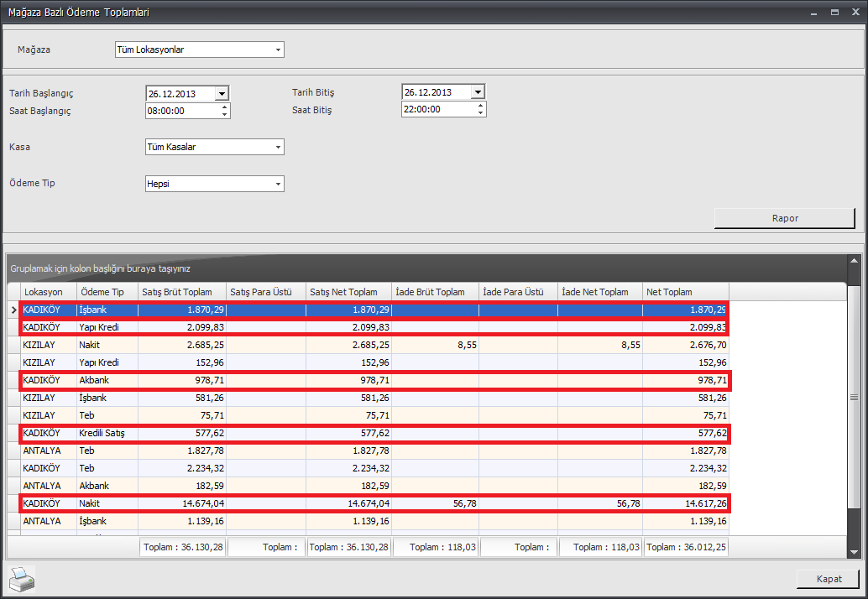Maximize the Mağaza Bazlı Ödeme Toplamları window
Image resolution: width=868 pixels, height=599 pixels.
(834, 13)
